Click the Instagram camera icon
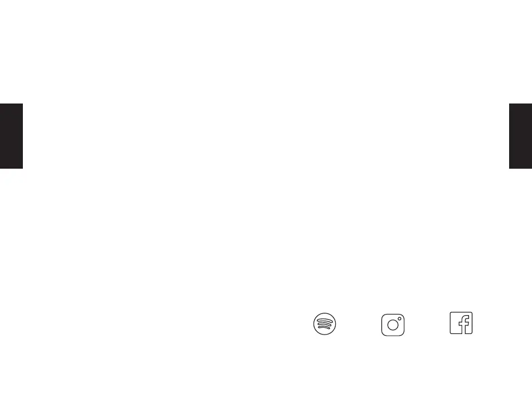 [393, 325]
